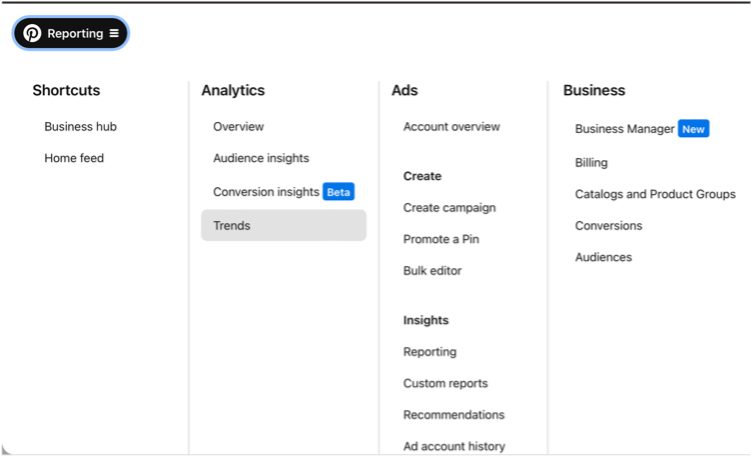Click the hamburger menu icon beside Reporting
The width and height of the screenshot is (754, 458).
click(x=114, y=33)
